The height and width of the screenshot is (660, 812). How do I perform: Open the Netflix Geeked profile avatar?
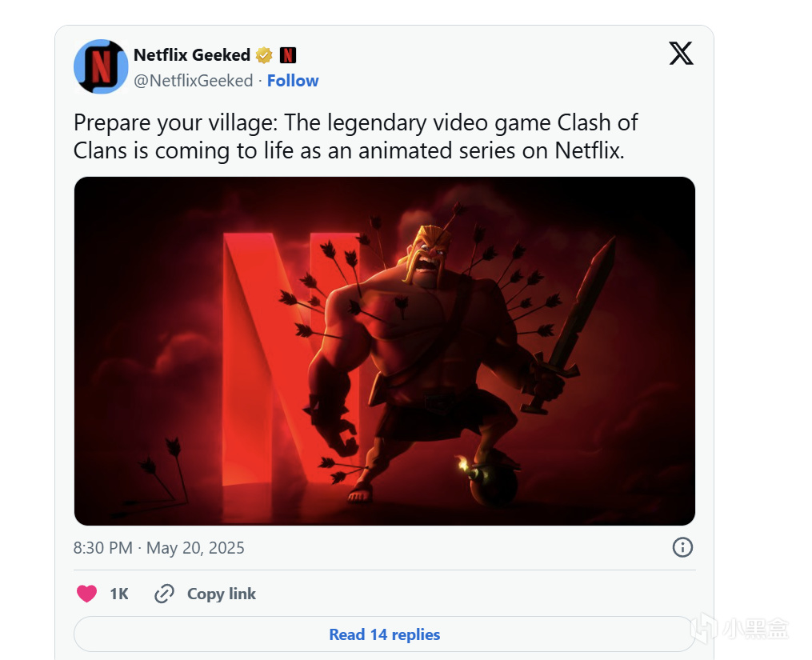(101, 66)
